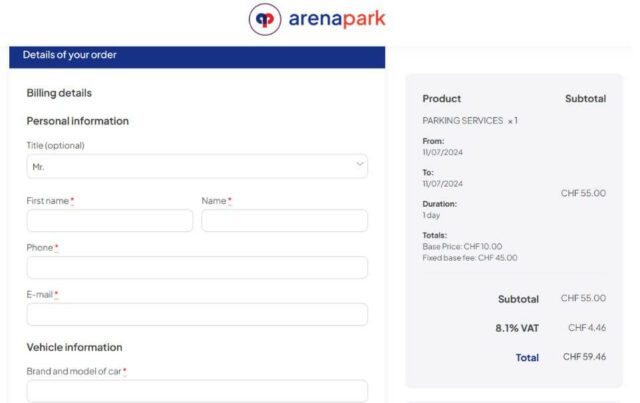Screen dimensions: 640x403
Task: Click the To date label
Action: [x=428, y=173]
